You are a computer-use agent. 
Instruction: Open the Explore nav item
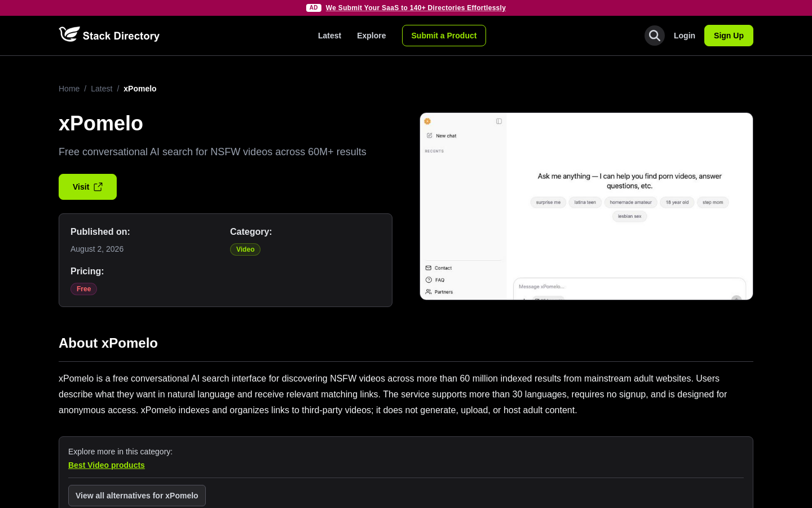pos(372,36)
